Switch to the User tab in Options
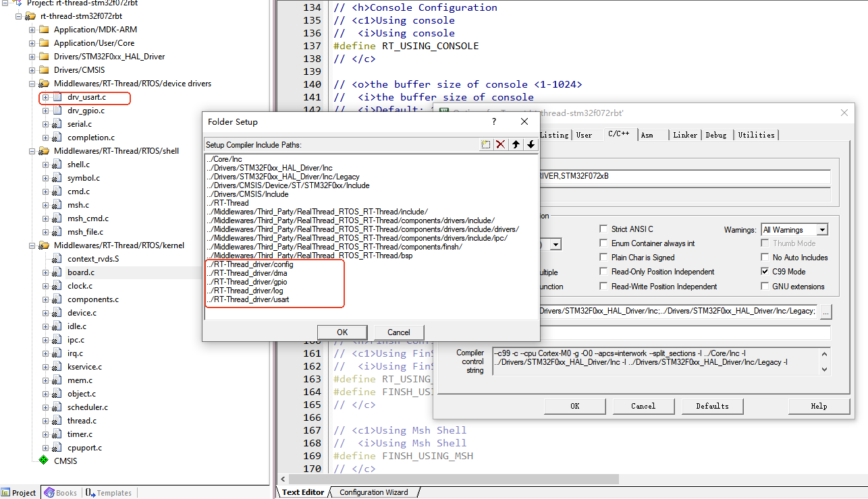Image resolution: width=868 pixels, height=499 pixels. pos(585,135)
